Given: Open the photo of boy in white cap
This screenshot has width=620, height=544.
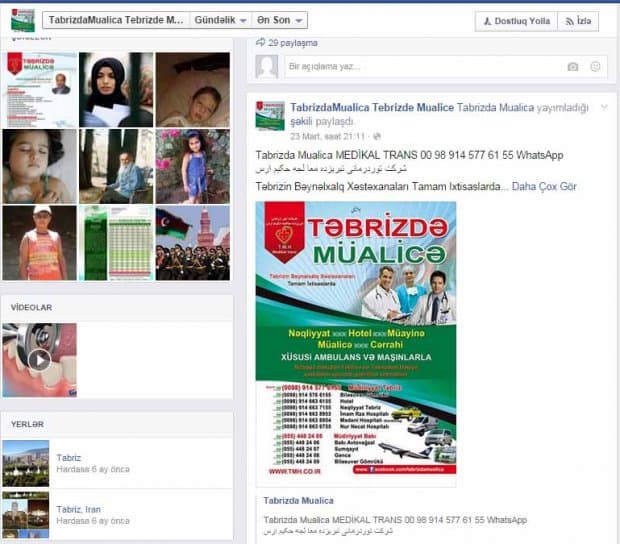Looking at the screenshot, I should click(x=40, y=243).
